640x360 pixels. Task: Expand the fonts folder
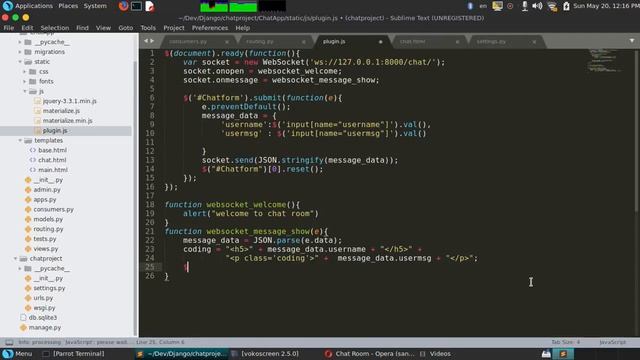(x=24, y=81)
